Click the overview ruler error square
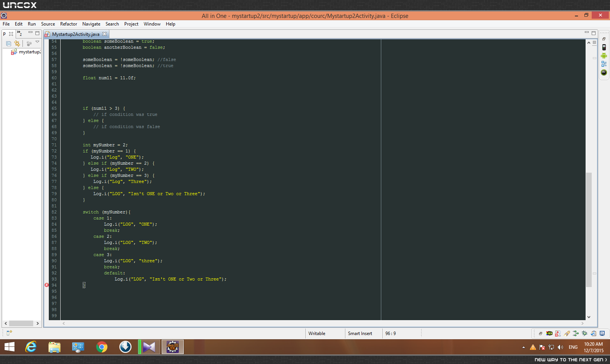The image size is (610, 364). 594,42
